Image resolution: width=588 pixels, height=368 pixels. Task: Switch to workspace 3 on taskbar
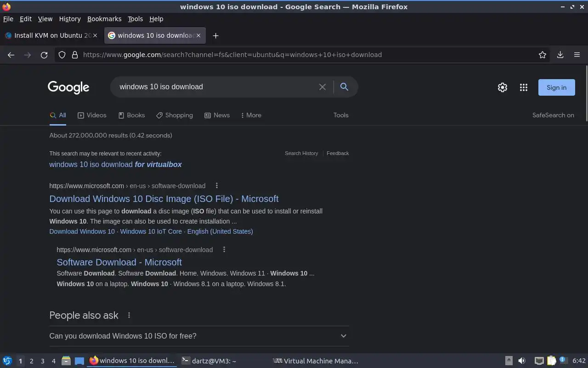click(42, 361)
